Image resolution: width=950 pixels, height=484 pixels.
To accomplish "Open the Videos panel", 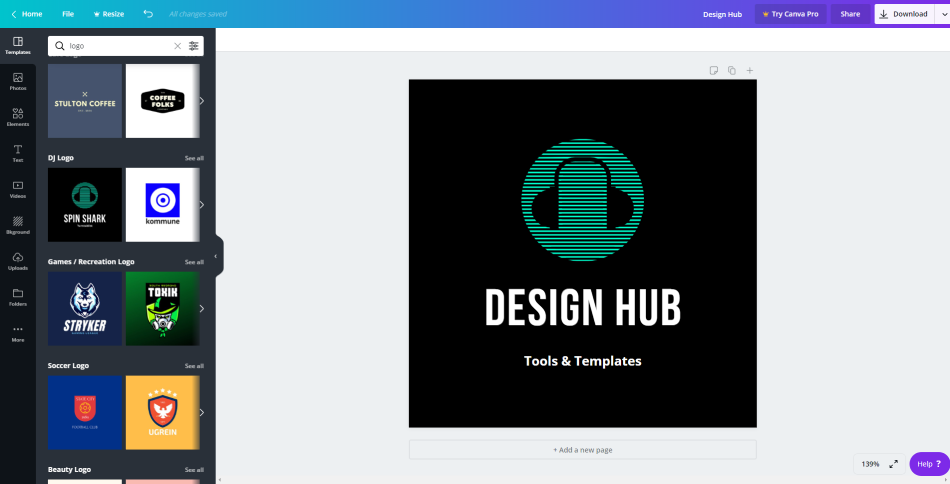I will click(x=18, y=189).
